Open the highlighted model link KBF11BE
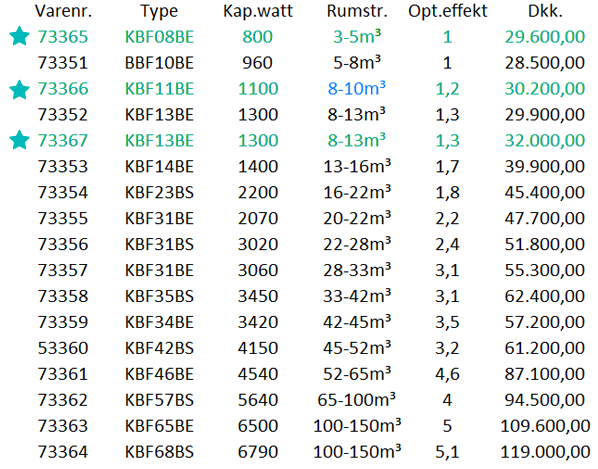Viewport: 598px width, 469px height. coord(159,89)
